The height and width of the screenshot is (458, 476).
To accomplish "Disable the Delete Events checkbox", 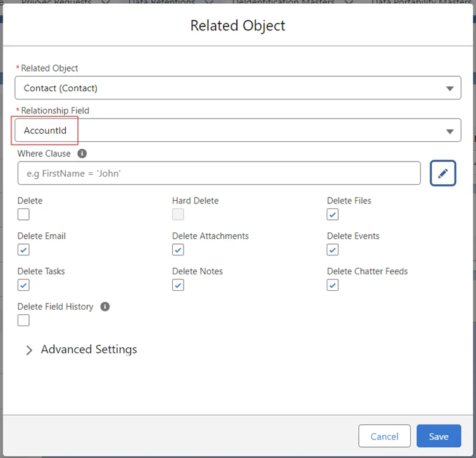I will (333, 250).
